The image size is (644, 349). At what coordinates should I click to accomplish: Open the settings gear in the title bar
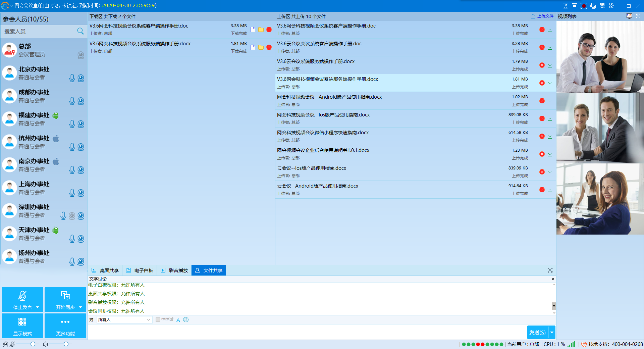point(611,6)
